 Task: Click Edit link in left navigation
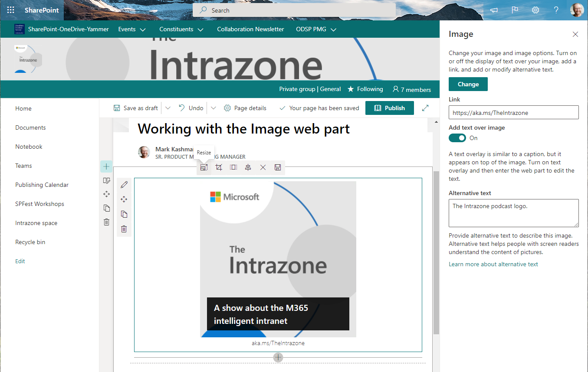click(20, 261)
